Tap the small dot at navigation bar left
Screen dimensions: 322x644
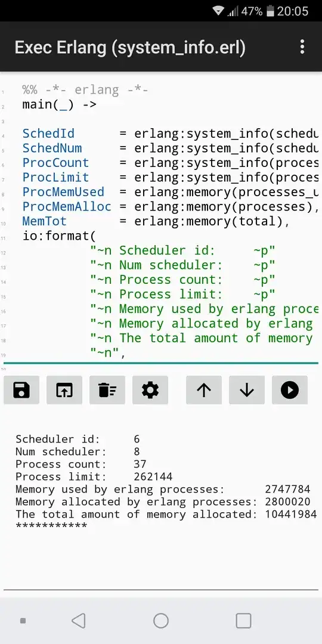pyautogui.click(x=23, y=621)
